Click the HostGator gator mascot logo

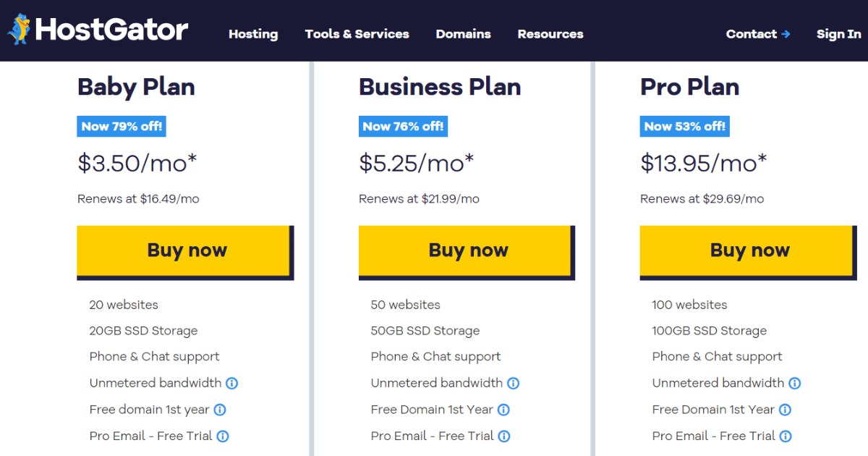(19, 30)
